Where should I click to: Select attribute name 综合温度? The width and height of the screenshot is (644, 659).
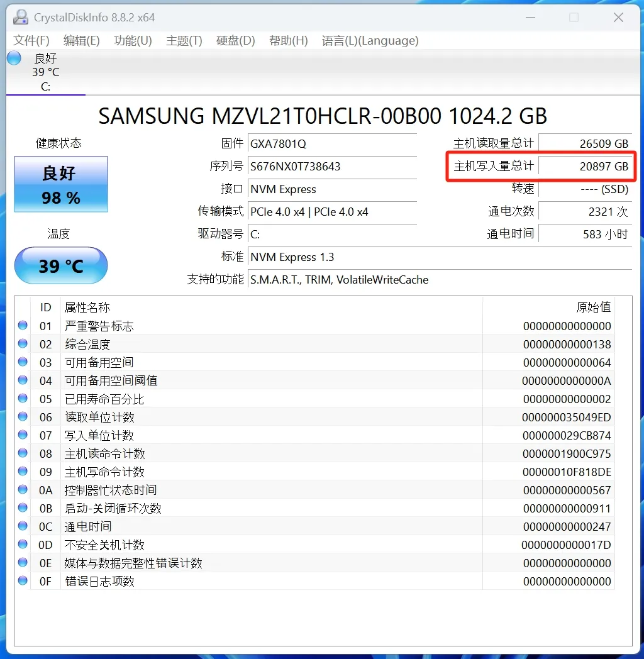click(x=87, y=344)
